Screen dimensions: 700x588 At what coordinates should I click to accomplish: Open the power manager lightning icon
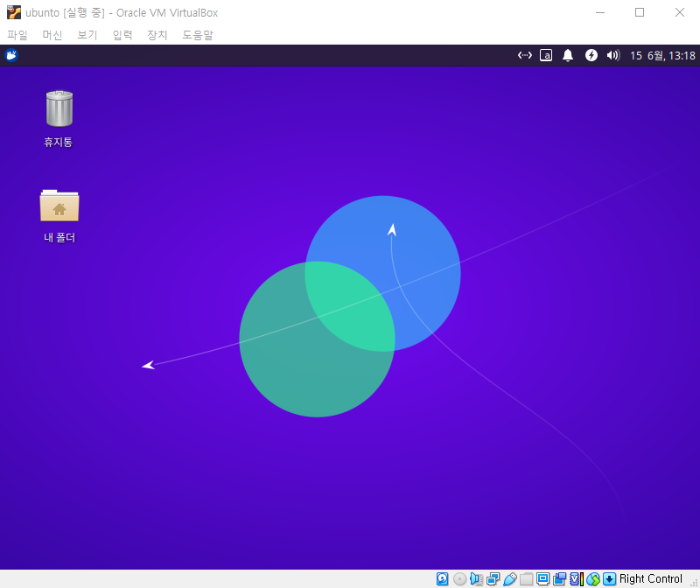[x=591, y=55]
